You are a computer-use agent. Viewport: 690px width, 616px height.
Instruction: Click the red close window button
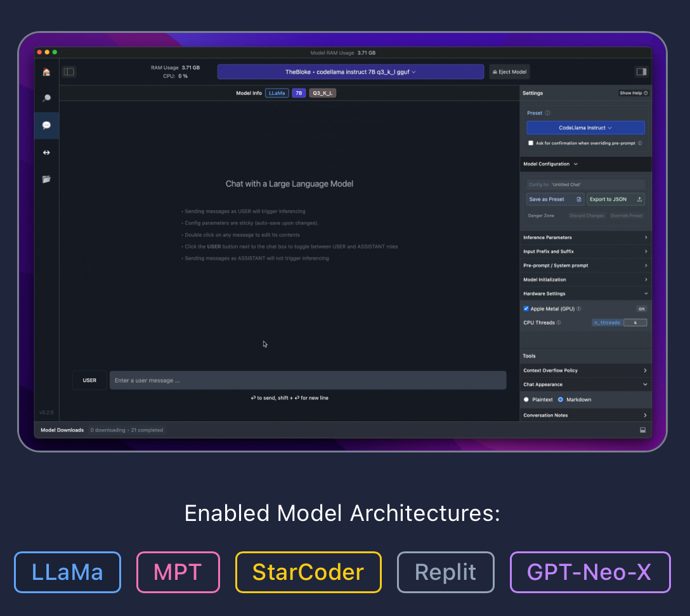point(39,53)
